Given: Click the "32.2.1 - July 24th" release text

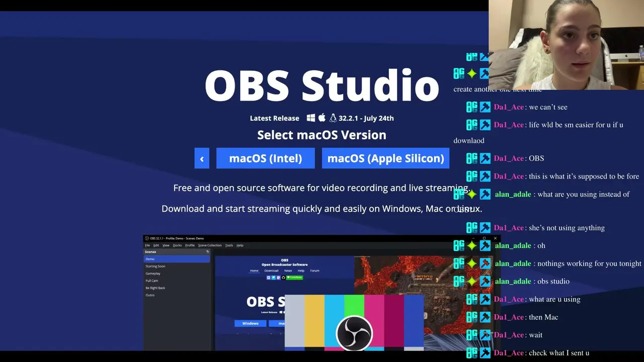Looking at the screenshot, I should [x=366, y=118].
